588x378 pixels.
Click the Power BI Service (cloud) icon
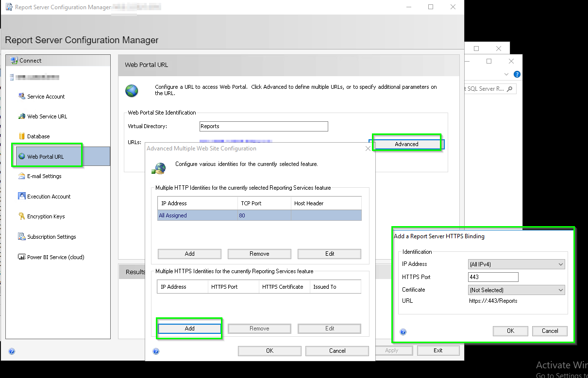click(21, 257)
